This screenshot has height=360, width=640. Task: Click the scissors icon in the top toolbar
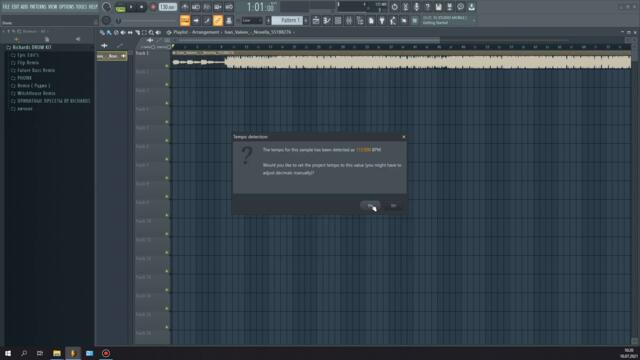405,7
